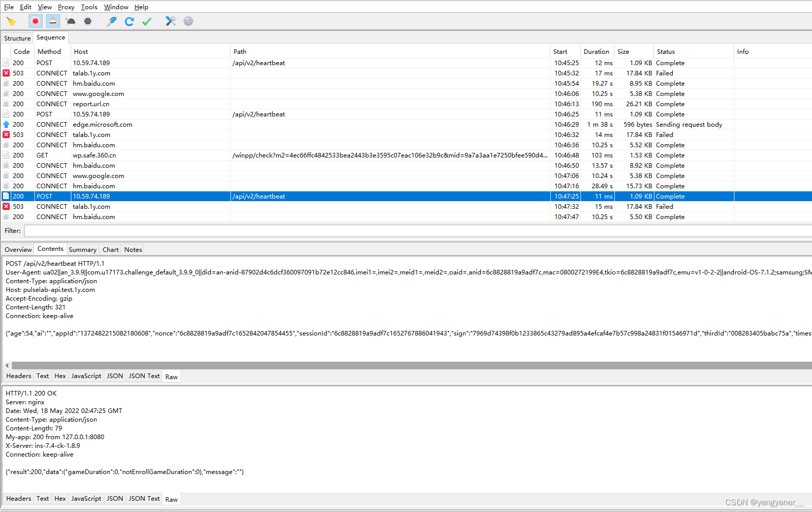812x512 pixels.
Task: Open the Chart tab
Action: tap(110, 249)
